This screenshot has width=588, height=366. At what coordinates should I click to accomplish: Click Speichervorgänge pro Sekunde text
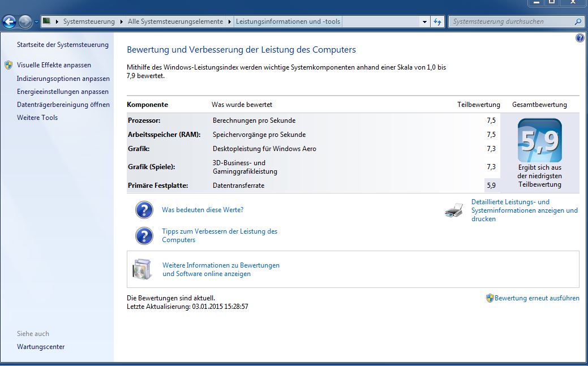(x=259, y=135)
